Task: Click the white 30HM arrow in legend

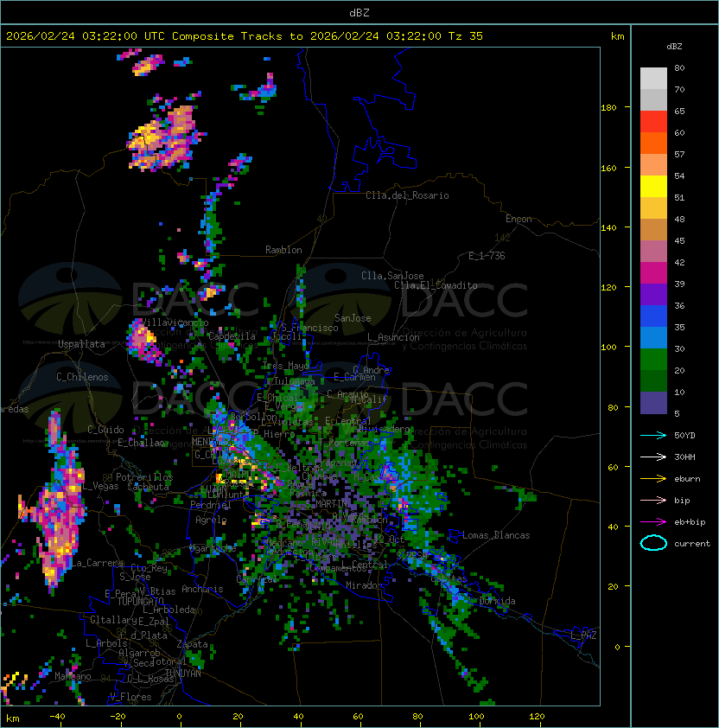Action: tap(653, 457)
